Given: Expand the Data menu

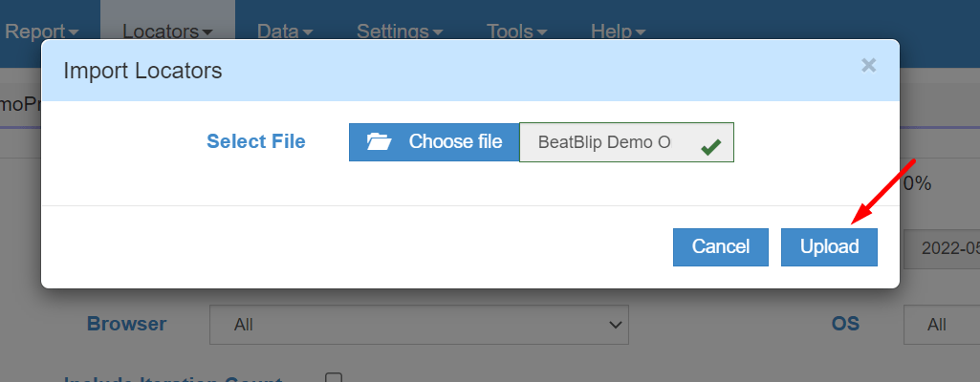Looking at the screenshot, I should click(x=284, y=32).
